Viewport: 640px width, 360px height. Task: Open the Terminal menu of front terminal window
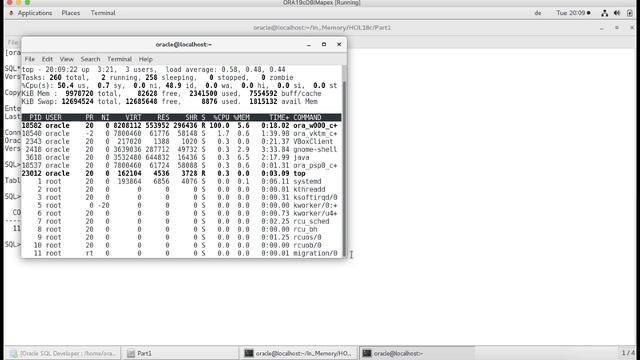119,59
